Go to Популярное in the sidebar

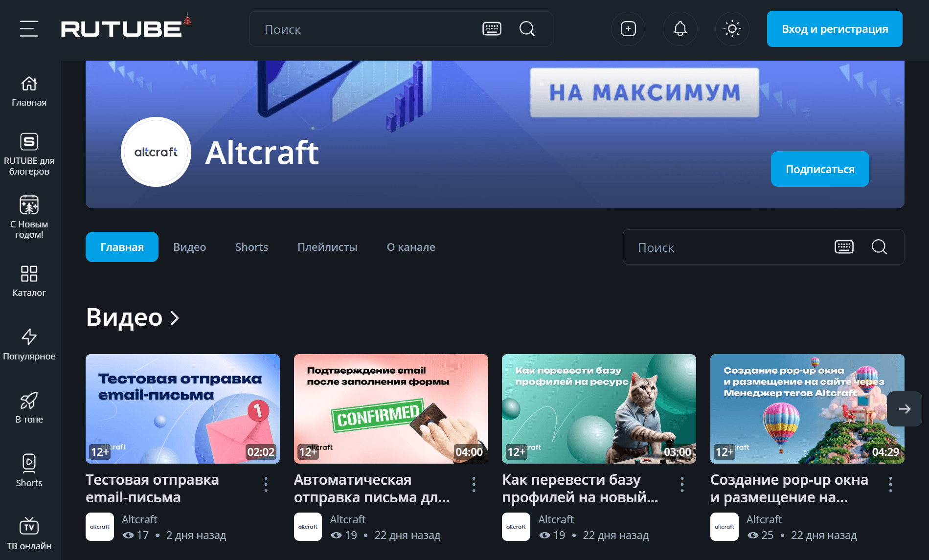(x=29, y=344)
